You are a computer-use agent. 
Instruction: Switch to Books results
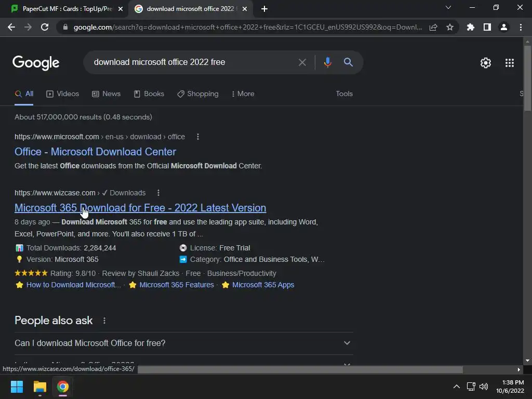pos(149,94)
